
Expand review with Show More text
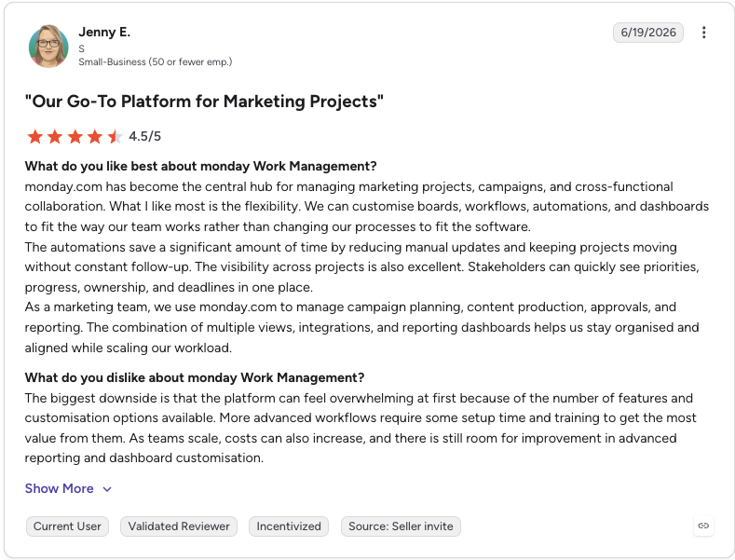tap(59, 488)
